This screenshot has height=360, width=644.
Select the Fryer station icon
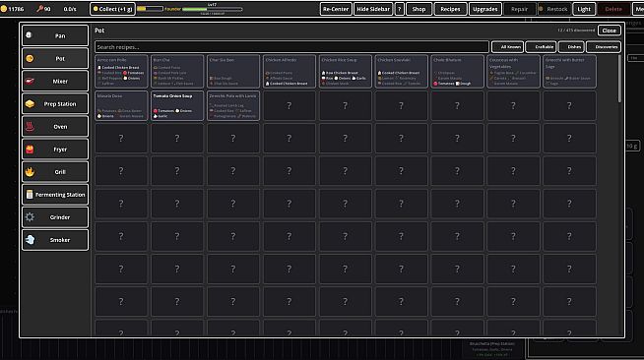[x=30, y=150]
